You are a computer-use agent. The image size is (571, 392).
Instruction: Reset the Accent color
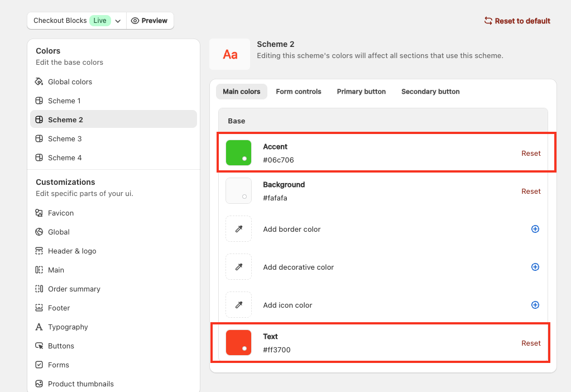[x=531, y=153]
